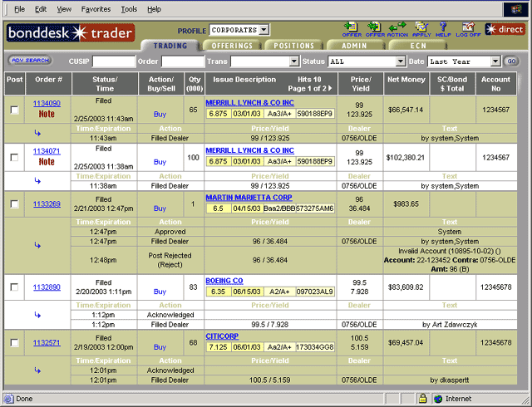Image resolution: width=532 pixels, height=407 pixels.
Task: Open order number 1132571 link
Action: (x=47, y=342)
